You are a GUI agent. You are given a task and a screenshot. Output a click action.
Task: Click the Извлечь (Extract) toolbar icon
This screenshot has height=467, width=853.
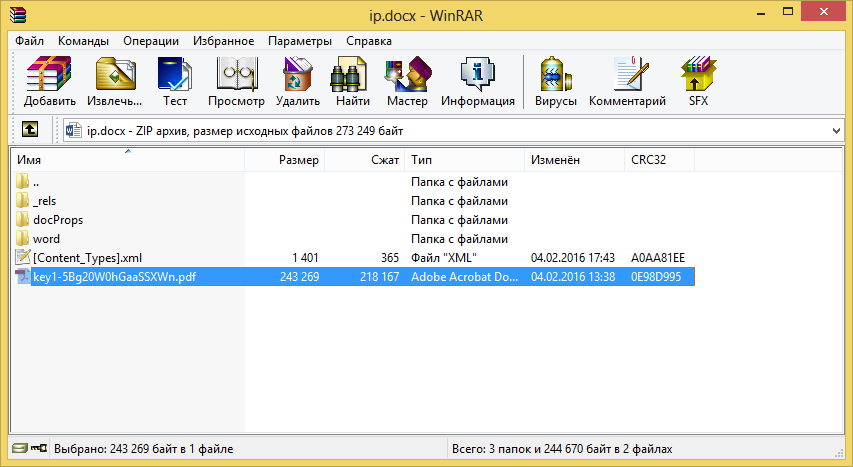[x=115, y=75]
